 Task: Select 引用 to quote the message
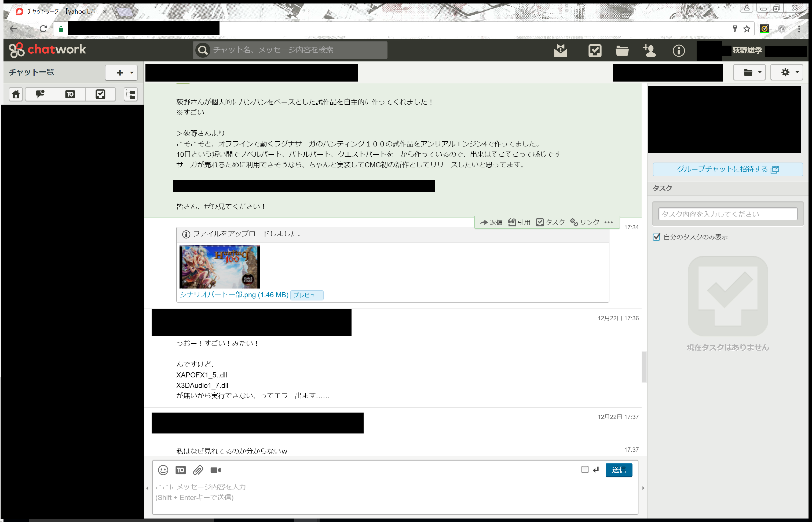pos(518,222)
